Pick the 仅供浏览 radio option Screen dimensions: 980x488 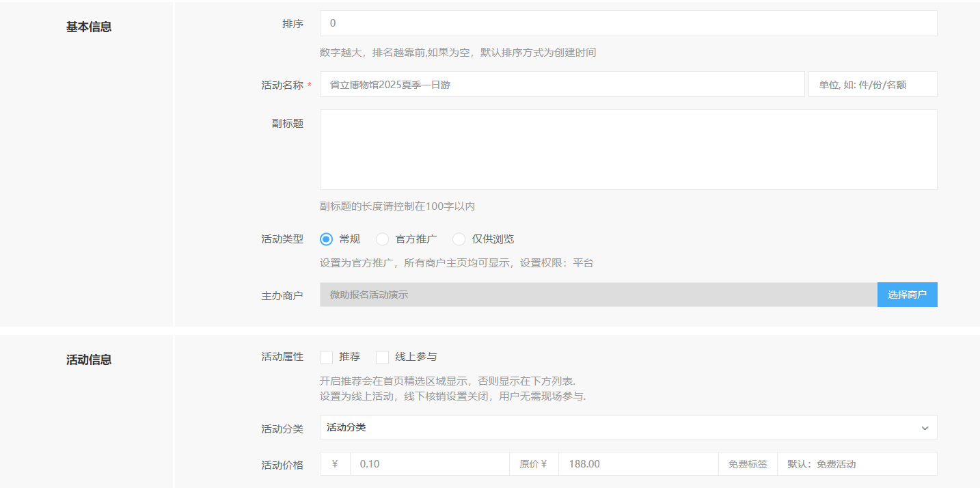pos(459,239)
